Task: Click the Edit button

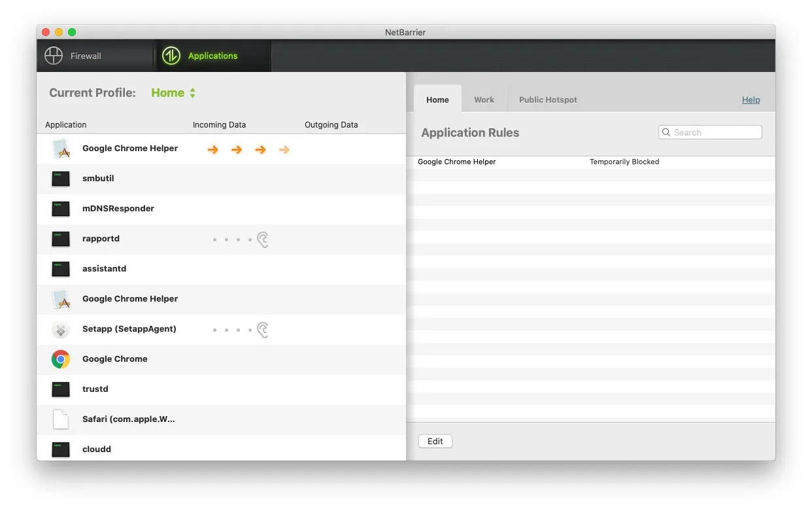Action: 435,441
